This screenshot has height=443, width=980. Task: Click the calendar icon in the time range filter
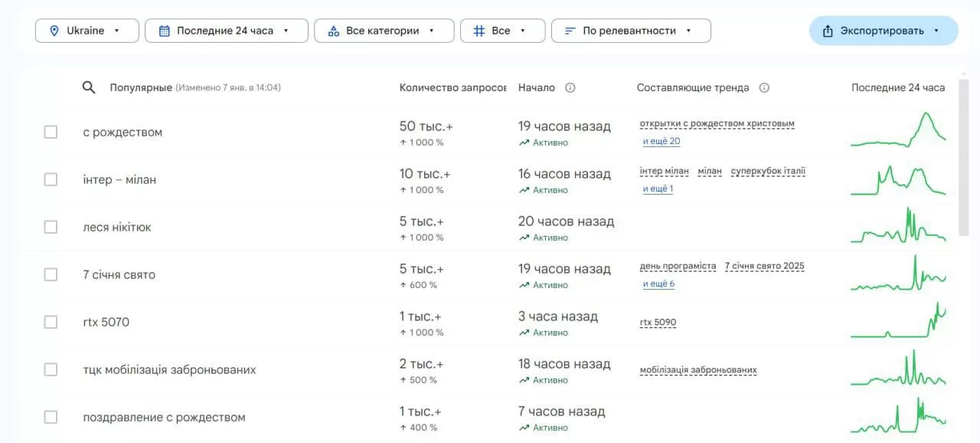pyautogui.click(x=165, y=30)
